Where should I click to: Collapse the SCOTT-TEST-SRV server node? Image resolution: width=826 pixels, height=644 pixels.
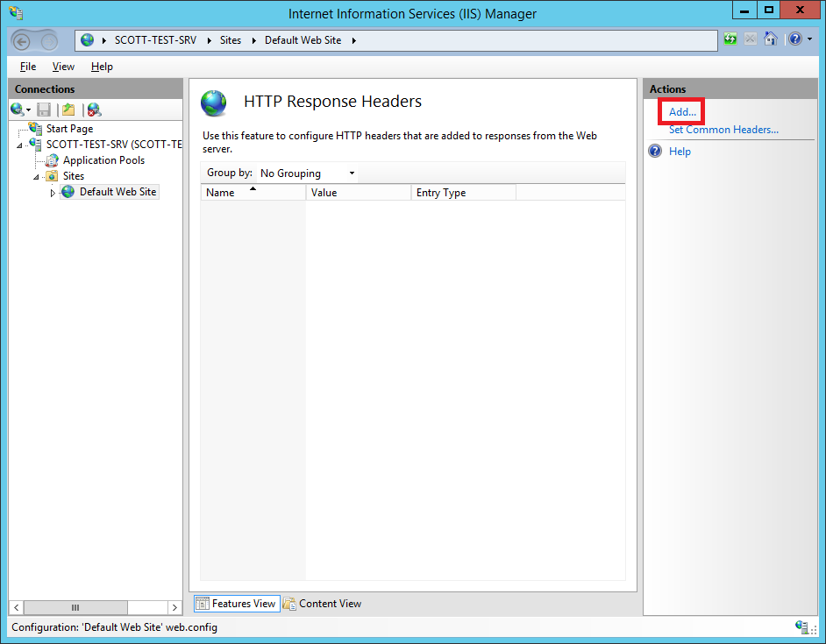20,145
